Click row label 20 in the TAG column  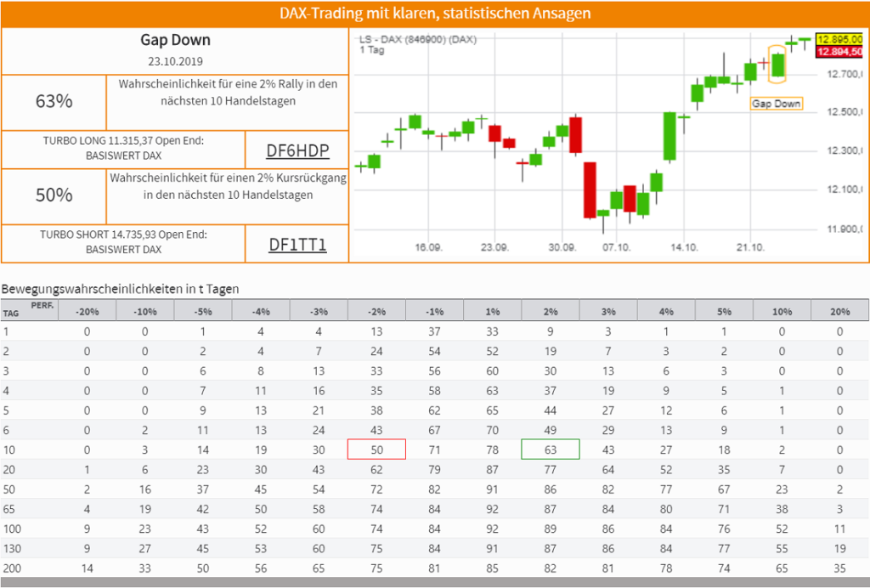8,470
